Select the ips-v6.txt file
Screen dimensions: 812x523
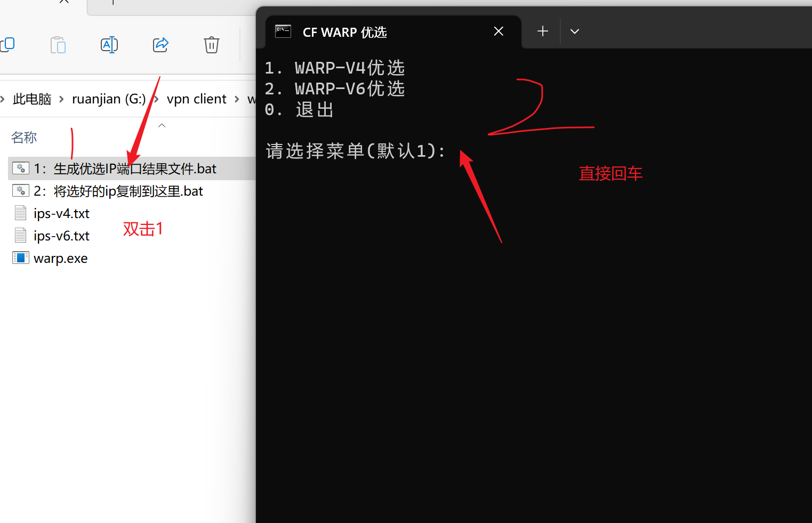(x=61, y=236)
